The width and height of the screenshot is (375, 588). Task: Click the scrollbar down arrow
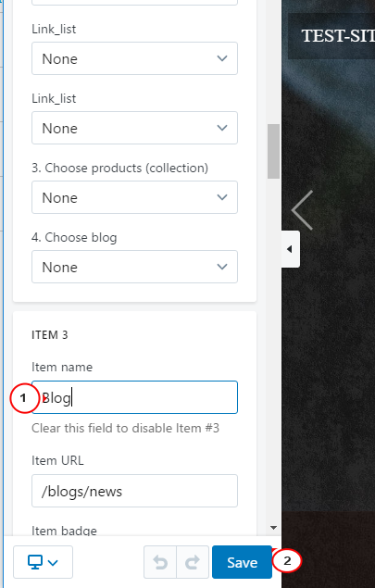pyautogui.click(x=273, y=528)
